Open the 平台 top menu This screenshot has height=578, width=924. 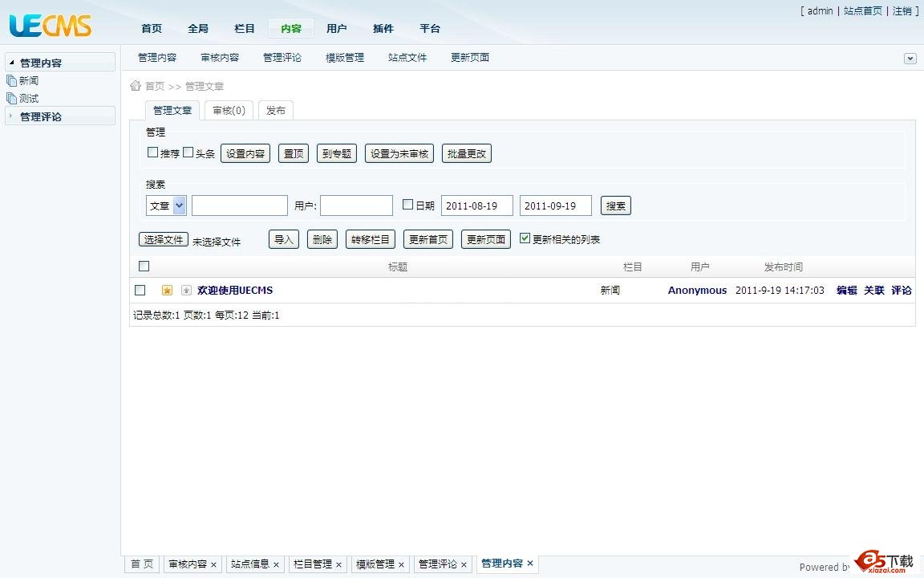click(430, 28)
